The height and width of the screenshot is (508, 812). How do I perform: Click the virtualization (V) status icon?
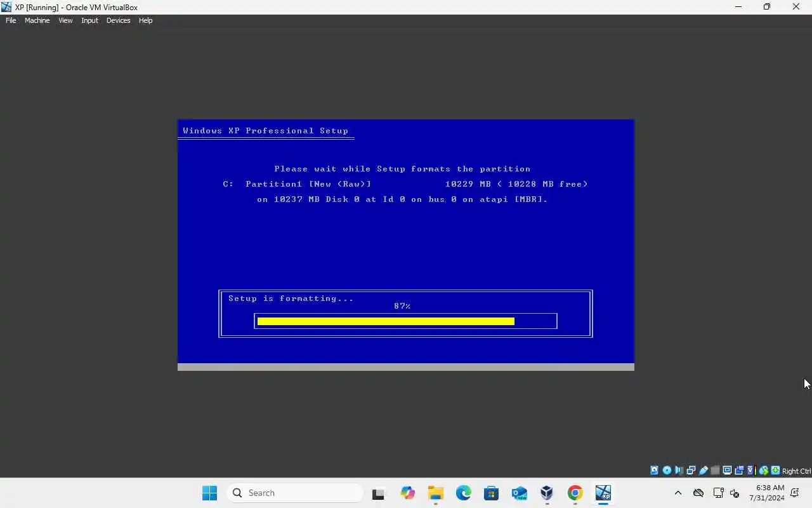(751, 471)
